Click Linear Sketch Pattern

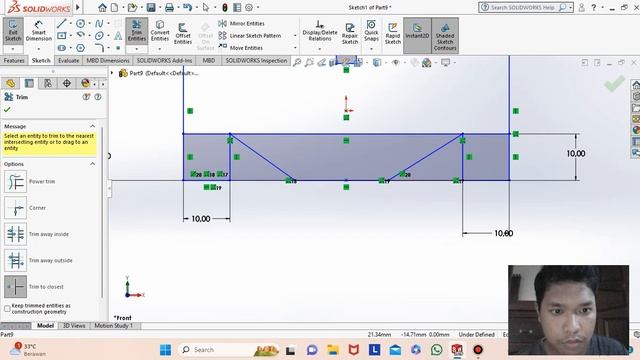250,36
